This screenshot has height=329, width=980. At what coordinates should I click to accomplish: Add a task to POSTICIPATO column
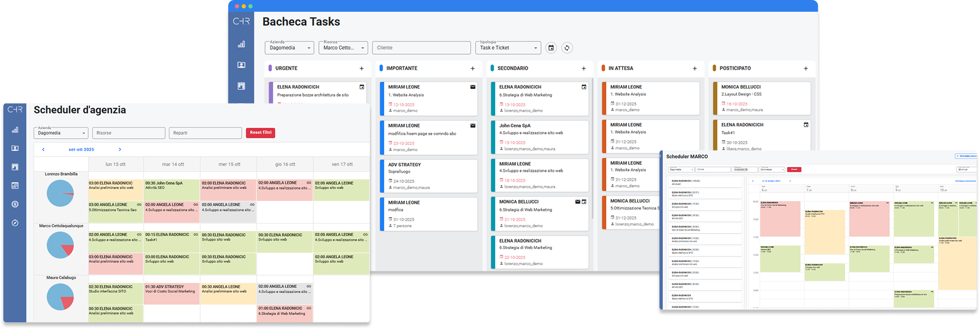pos(805,68)
